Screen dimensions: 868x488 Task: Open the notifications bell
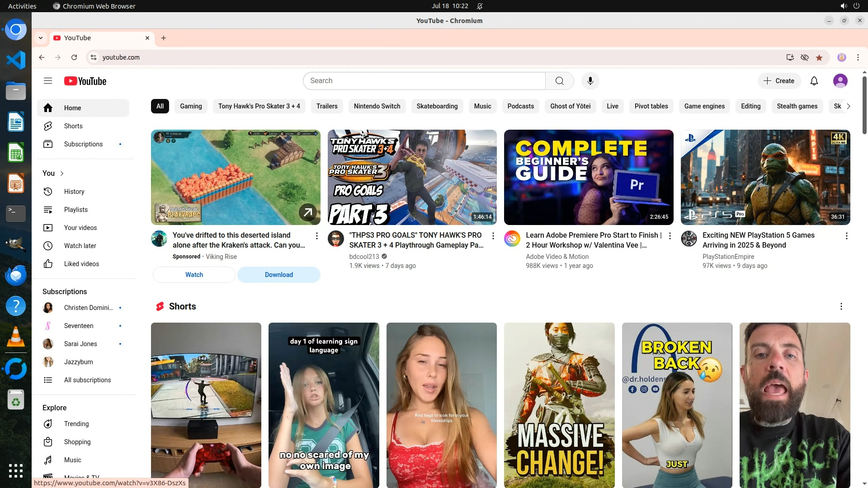(814, 81)
